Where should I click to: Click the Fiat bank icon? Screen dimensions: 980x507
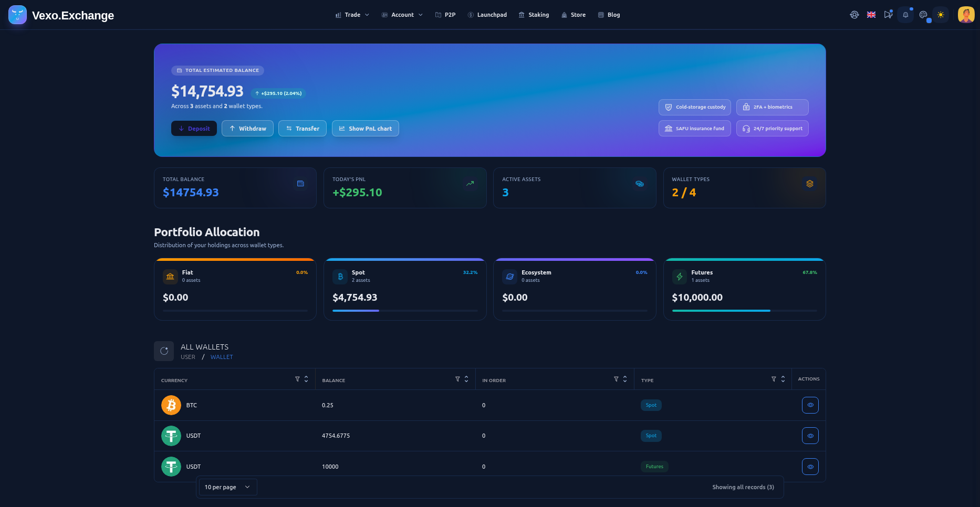(170, 277)
